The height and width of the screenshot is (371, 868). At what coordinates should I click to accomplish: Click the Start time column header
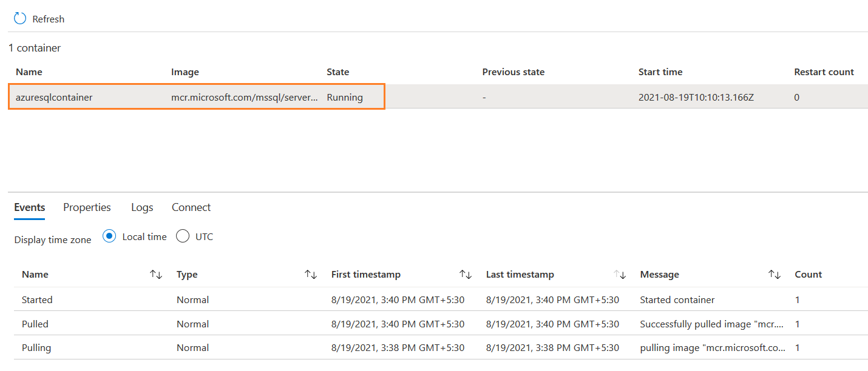(660, 72)
